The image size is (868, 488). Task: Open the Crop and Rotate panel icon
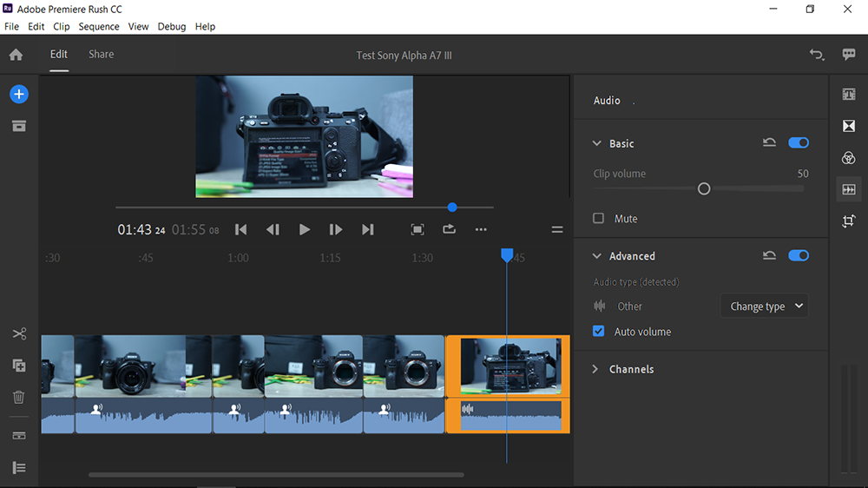[848, 221]
